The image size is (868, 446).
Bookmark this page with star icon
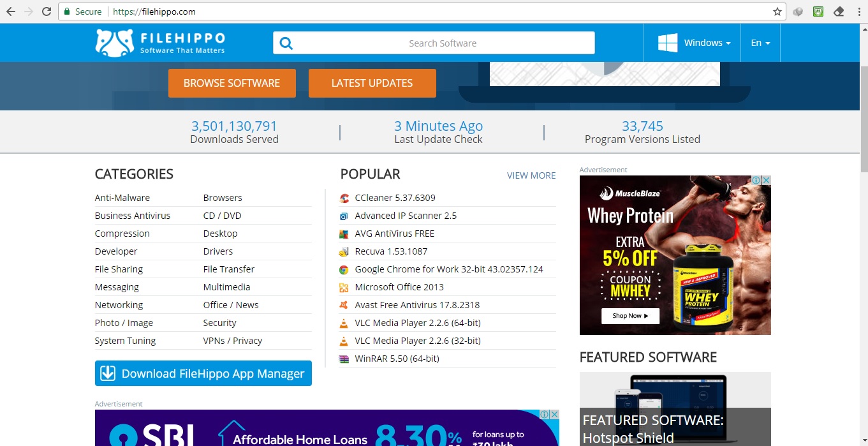tap(777, 11)
